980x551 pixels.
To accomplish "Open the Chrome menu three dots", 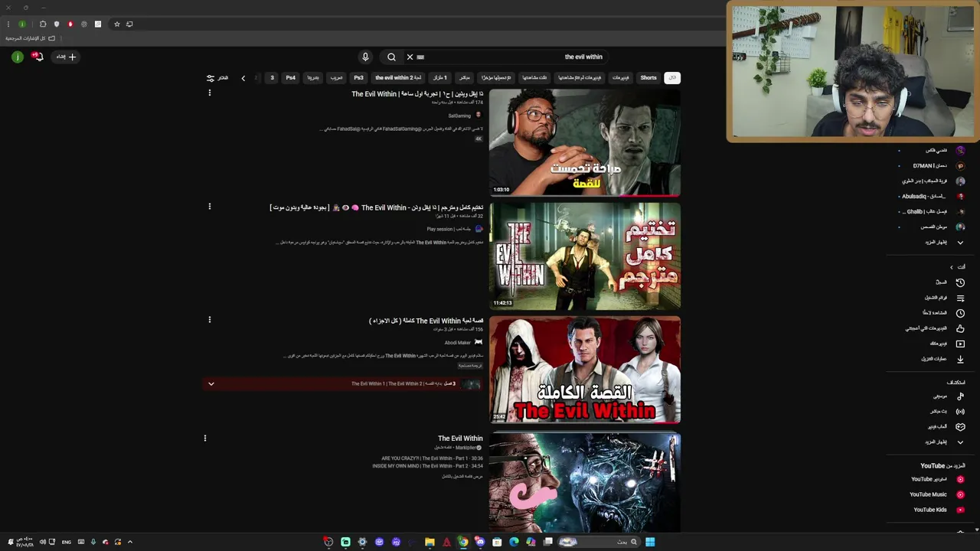I will click(x=8, y=24).
